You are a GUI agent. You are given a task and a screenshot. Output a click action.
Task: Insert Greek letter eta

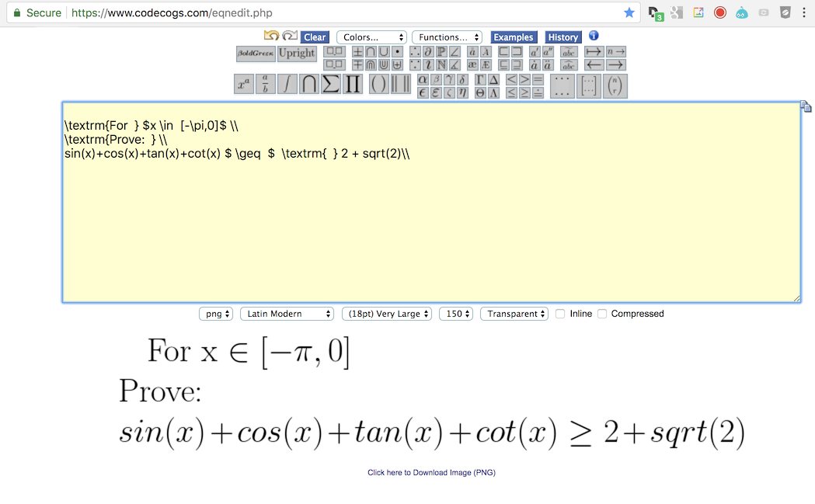click(462, 92)
